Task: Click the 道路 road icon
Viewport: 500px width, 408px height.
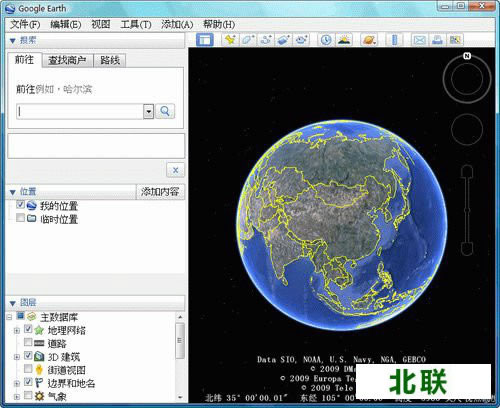Action: pyautogui.click(x=39, y=343)
